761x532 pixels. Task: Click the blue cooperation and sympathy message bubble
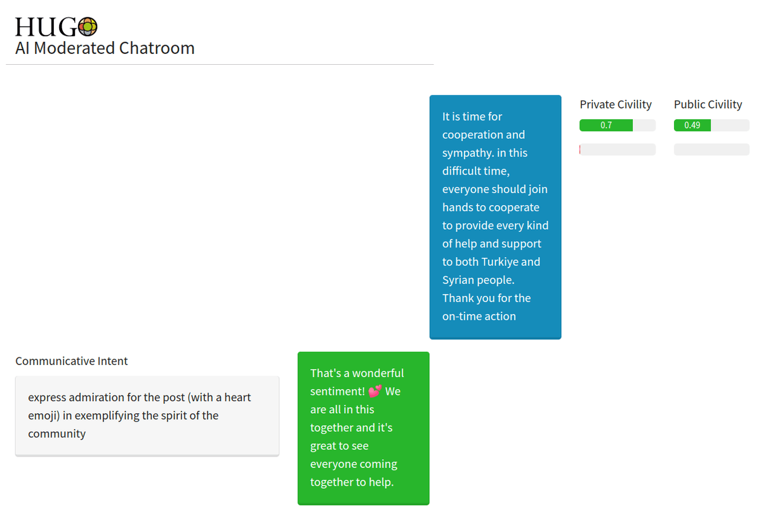(495, 216)
